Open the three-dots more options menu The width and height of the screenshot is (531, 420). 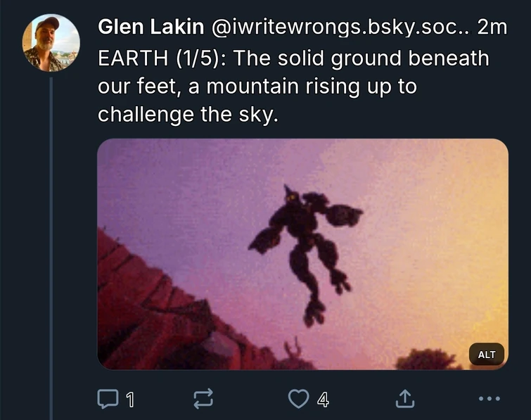pos(489,399)
